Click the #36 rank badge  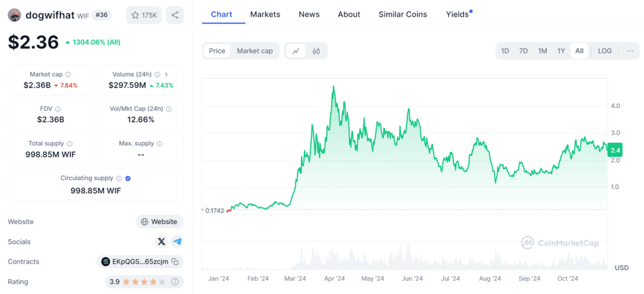pos(102,15)
